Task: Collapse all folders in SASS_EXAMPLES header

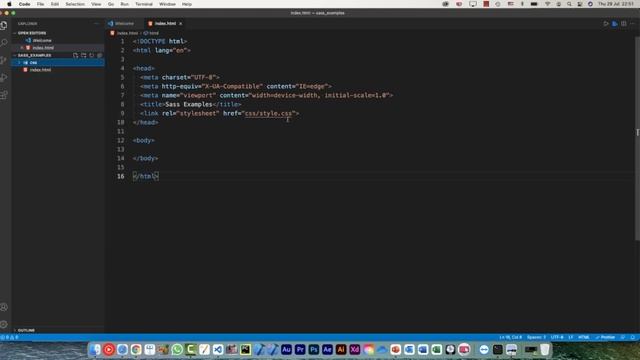Action: (100, 55)
